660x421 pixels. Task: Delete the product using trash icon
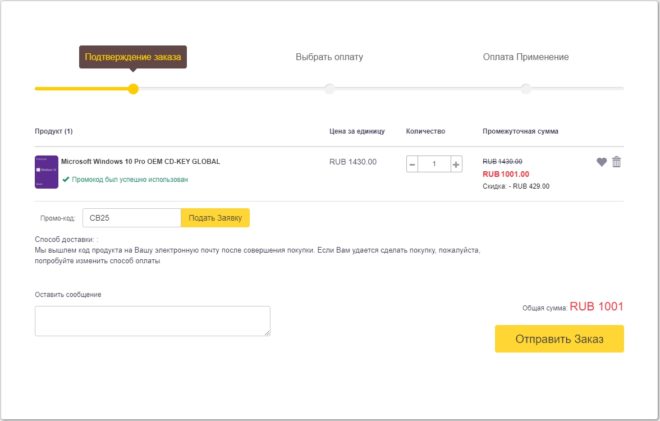[616, 162]
